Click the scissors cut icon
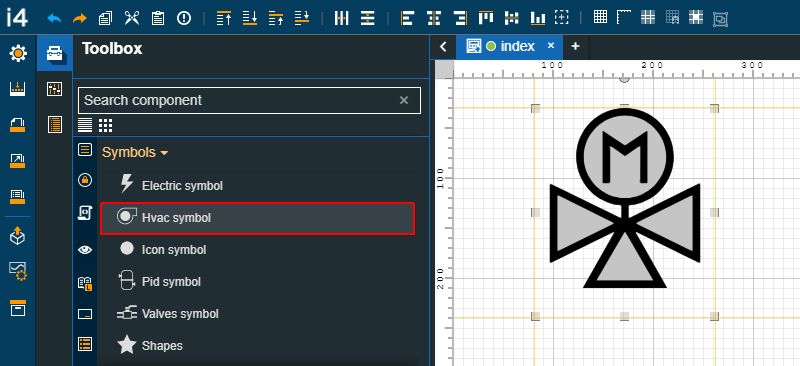 coord(132,18)
